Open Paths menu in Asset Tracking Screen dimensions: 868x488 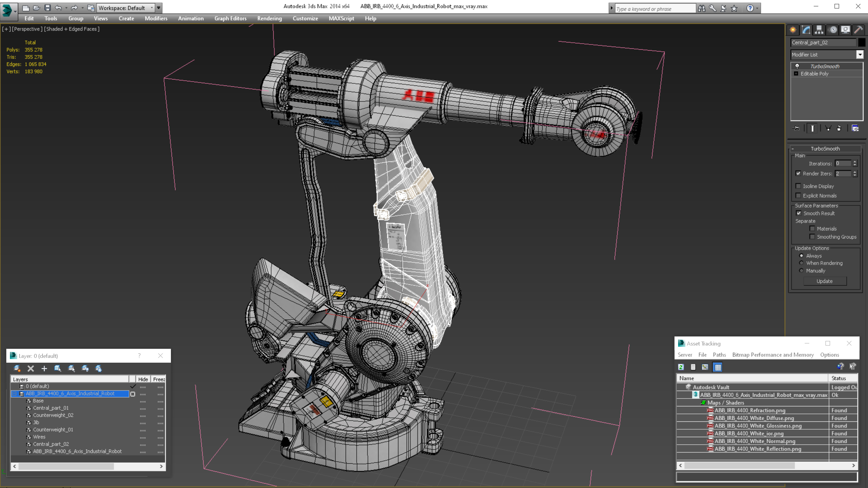719,355
